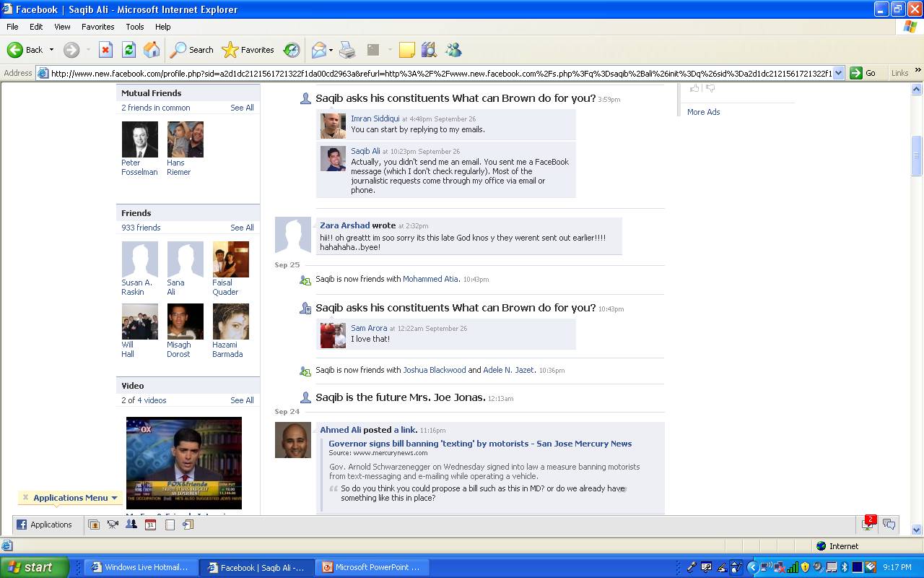
Task: Print the page with printer icon
Action: (347, 50)
